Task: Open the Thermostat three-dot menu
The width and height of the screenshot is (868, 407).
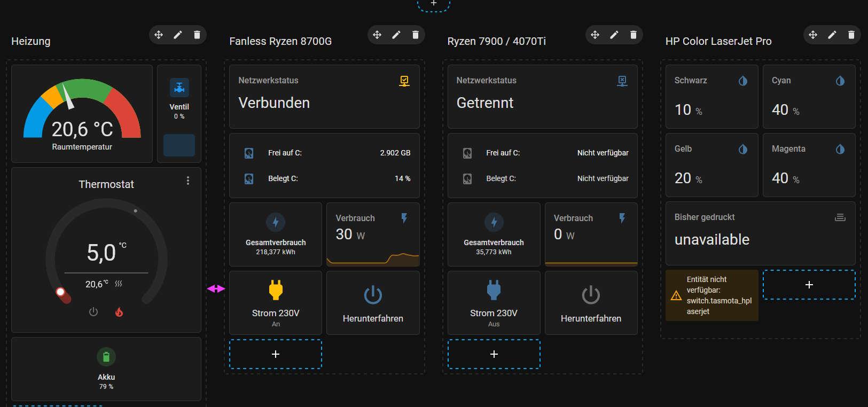Action: tap(188, 181)
